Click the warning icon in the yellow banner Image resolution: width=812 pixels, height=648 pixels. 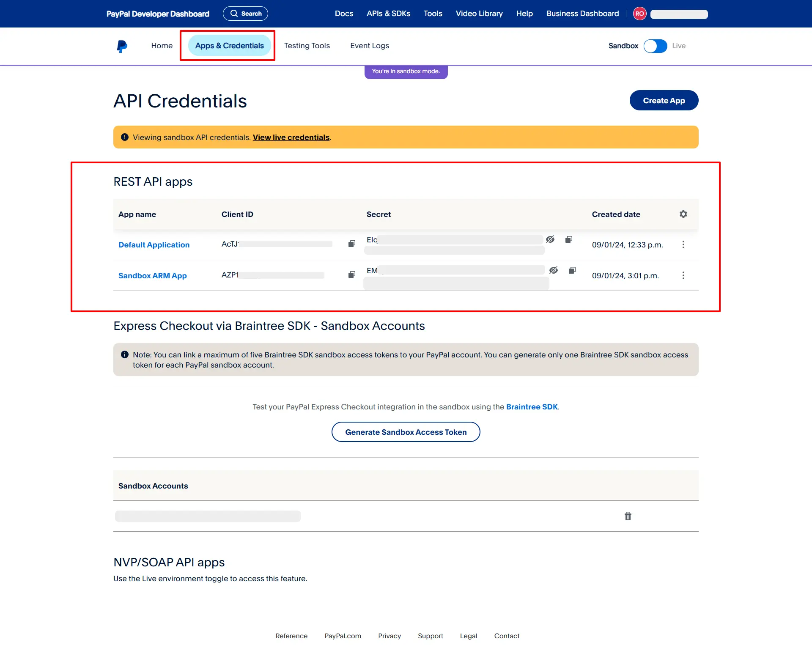124,137
